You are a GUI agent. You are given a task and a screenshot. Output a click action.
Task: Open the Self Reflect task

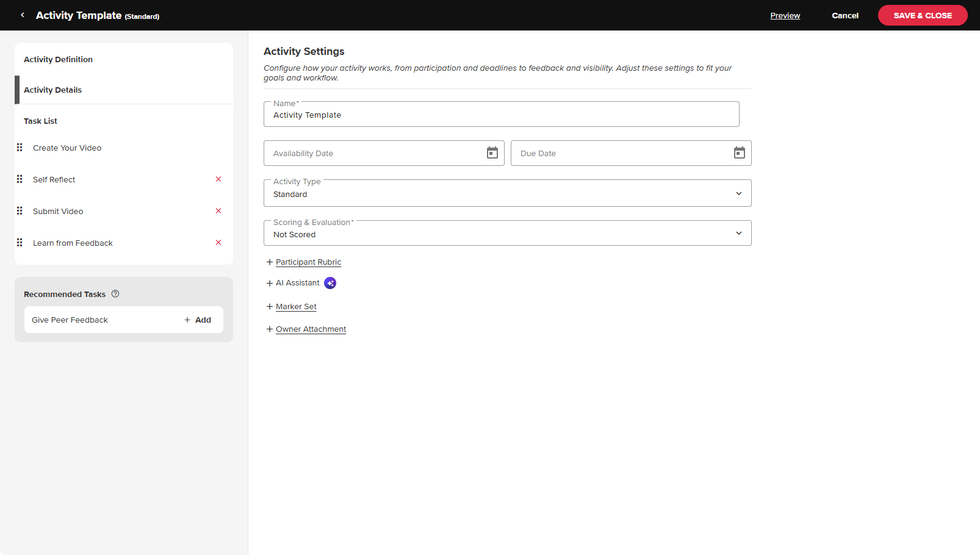click(54, 180)
